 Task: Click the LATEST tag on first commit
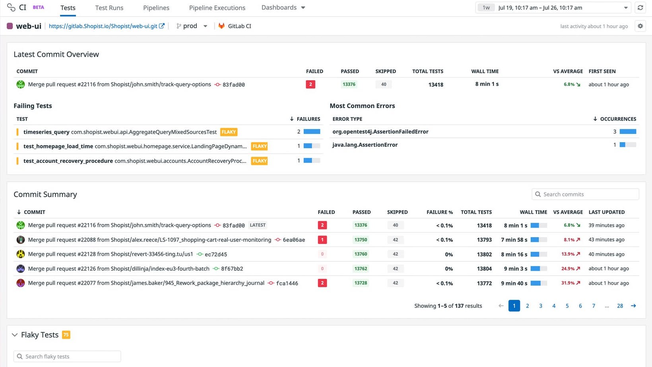257,225
